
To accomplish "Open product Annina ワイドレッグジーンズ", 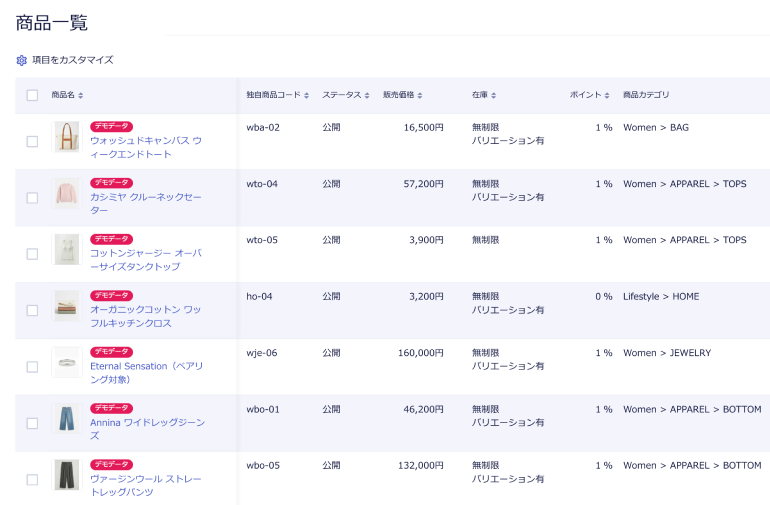I will click(147, 429).
